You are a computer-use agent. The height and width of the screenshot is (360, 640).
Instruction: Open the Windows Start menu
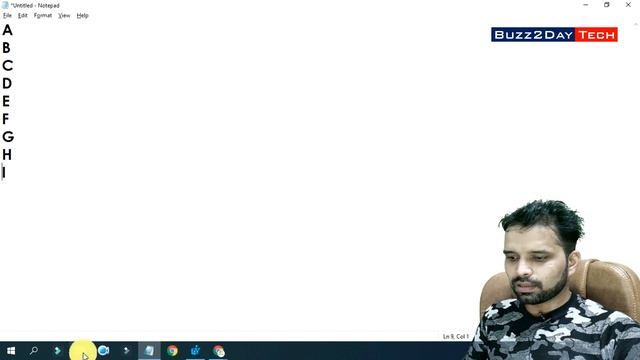click(11, 351)
